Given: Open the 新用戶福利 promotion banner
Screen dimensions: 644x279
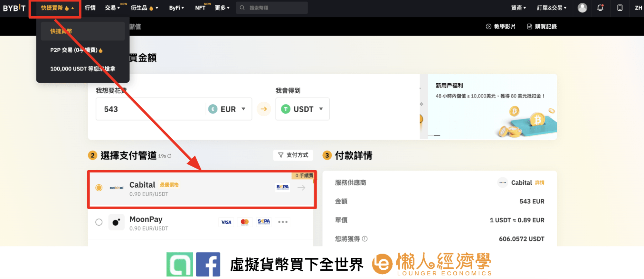Looking at the screenshot, I should tap(492, 107).
